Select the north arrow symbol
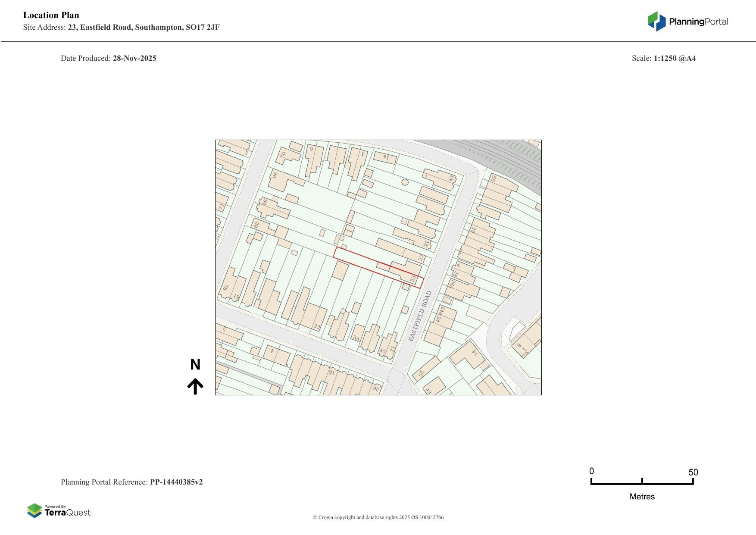The image size is (756, 535). tap(196, 384)
